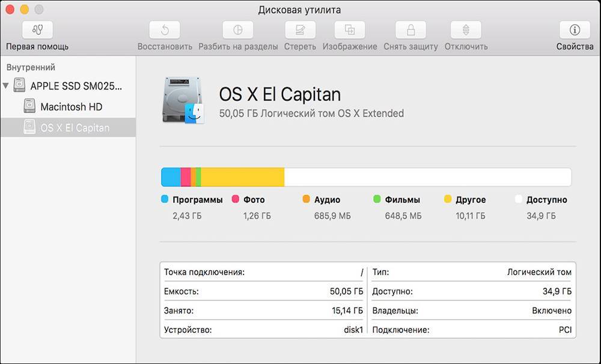The image size is (601, 364).
Task: Click the Image (Изображение) toolbar icon
Action: (350, 30)
